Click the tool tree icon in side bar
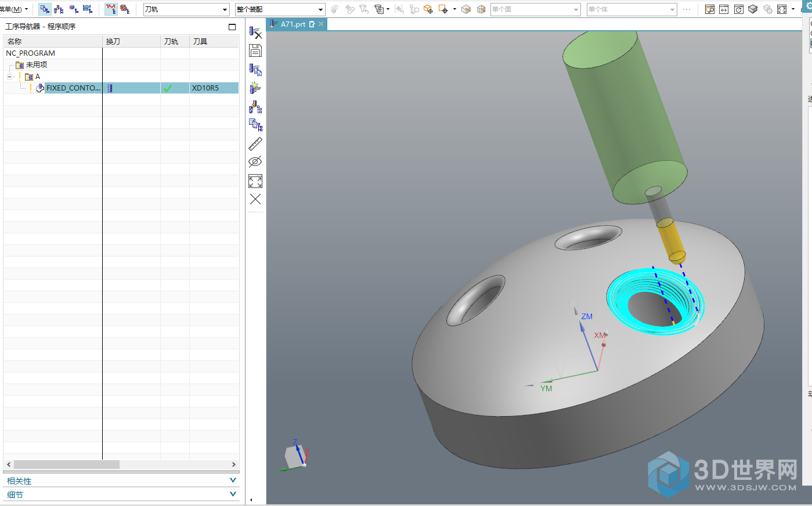The width and height of the screenshot is (812, 506). (255, 107)
